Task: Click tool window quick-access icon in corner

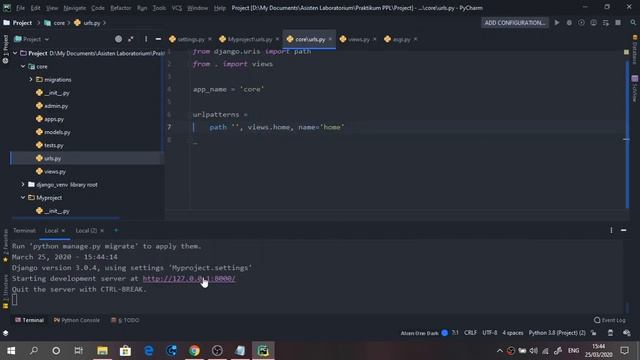Action: pyautogui.click(x=5, y=333)
